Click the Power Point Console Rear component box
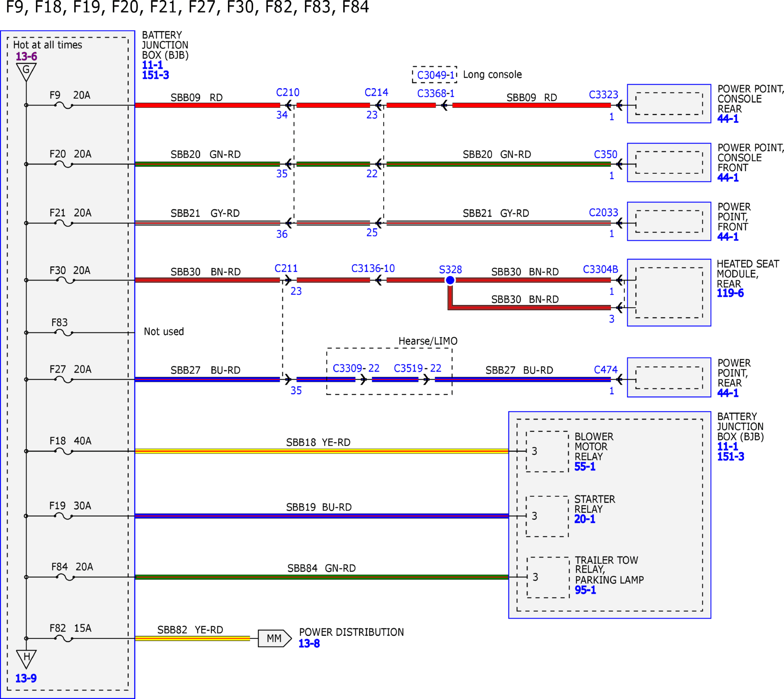 click(x=669, y=104)
